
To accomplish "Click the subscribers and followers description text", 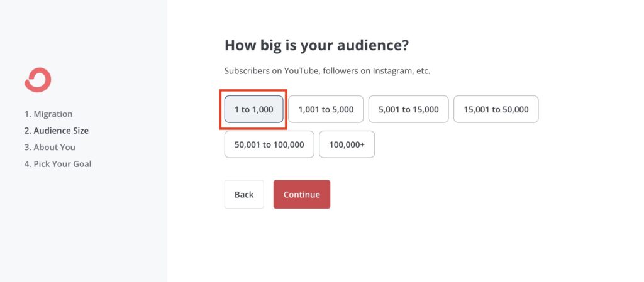I will [x=327, y=71].
